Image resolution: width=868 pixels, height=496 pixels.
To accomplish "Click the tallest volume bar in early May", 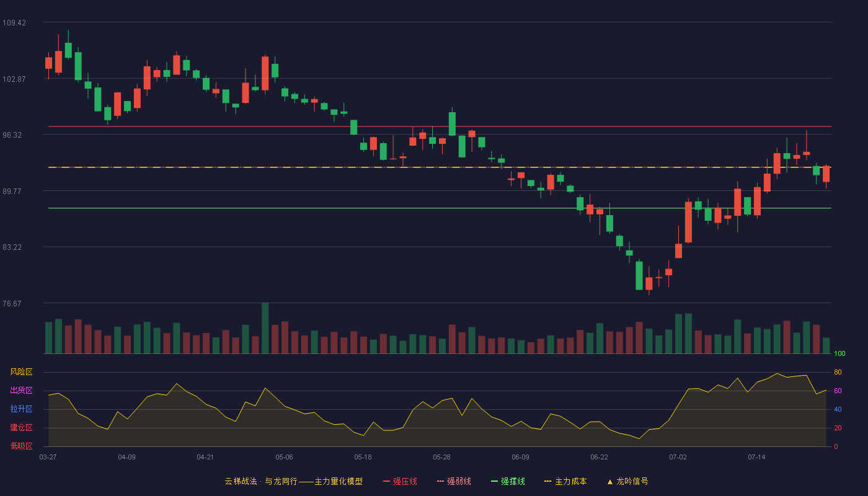I will 265,328.
